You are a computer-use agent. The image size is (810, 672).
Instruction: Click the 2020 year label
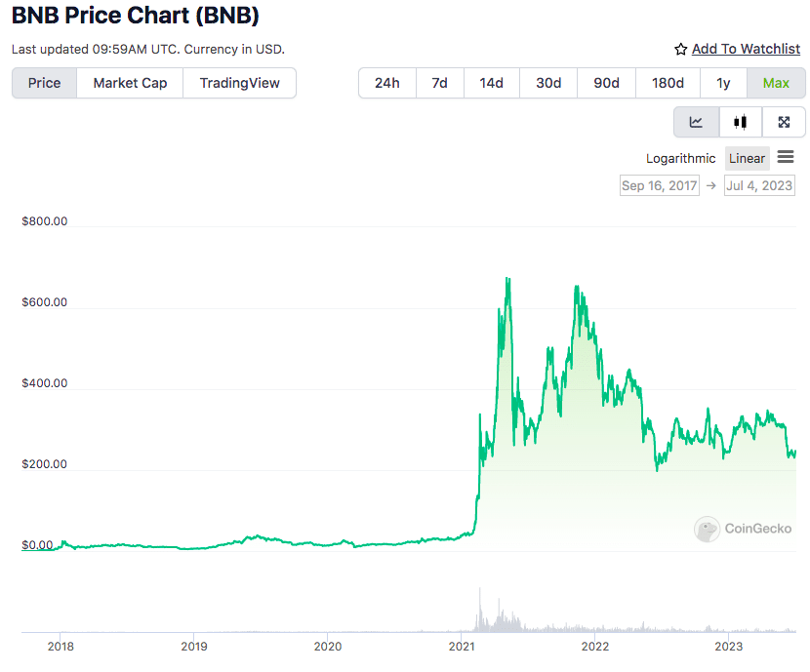[328, 647]
